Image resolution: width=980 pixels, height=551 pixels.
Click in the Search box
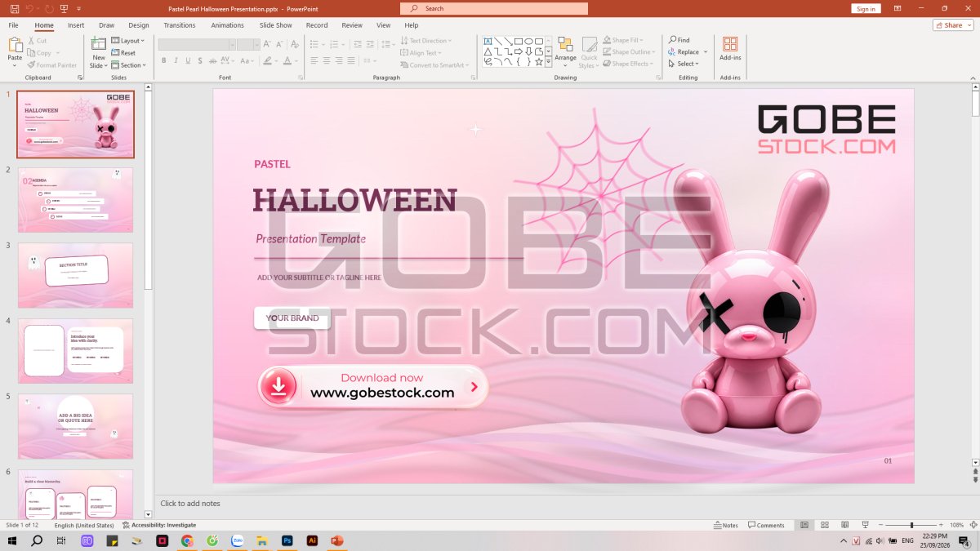click(x=494, y=8)
